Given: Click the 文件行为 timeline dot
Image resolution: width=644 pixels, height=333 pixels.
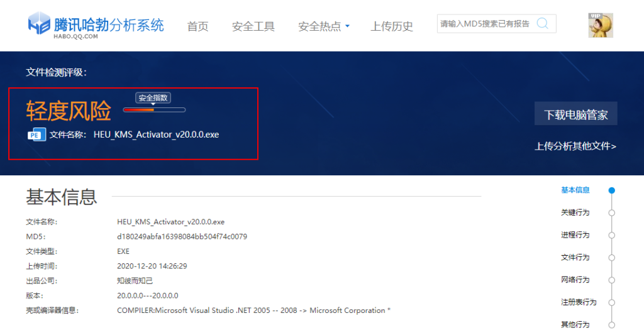Looking at the screenshot, I should (611, 258).
